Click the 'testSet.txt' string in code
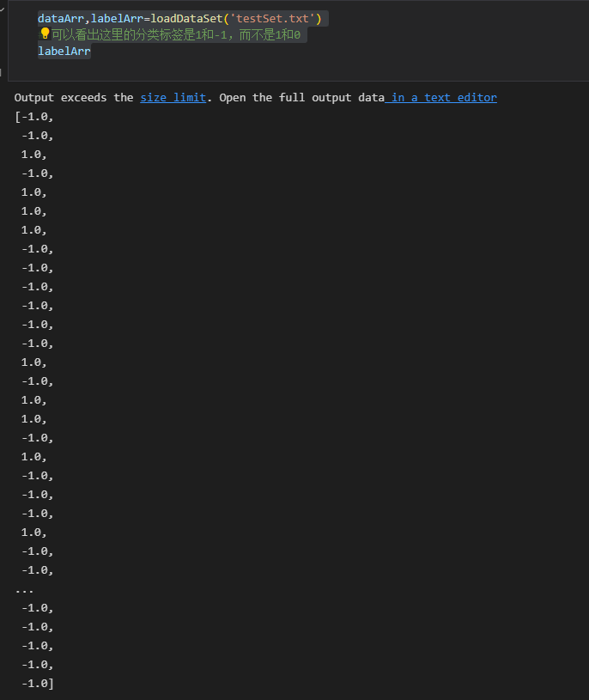Image resolution: width=589 pixels, height=700 pixels. point(272,19)
